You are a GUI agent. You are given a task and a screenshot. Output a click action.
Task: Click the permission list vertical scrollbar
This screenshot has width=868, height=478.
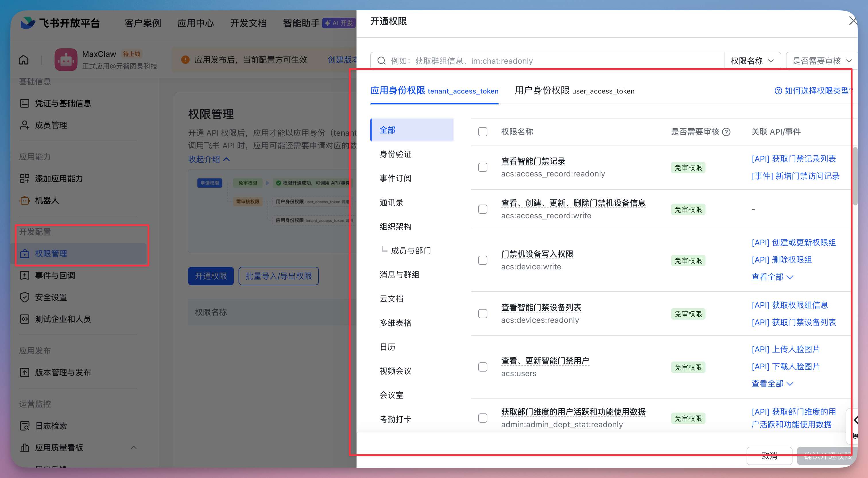855,176
